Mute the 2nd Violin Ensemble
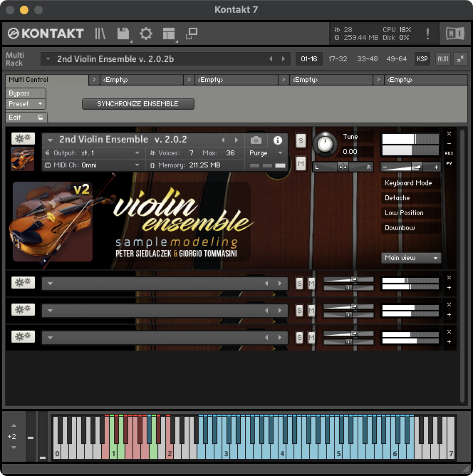The width and height of the screenshot is (473, 476). coord(300,164)
